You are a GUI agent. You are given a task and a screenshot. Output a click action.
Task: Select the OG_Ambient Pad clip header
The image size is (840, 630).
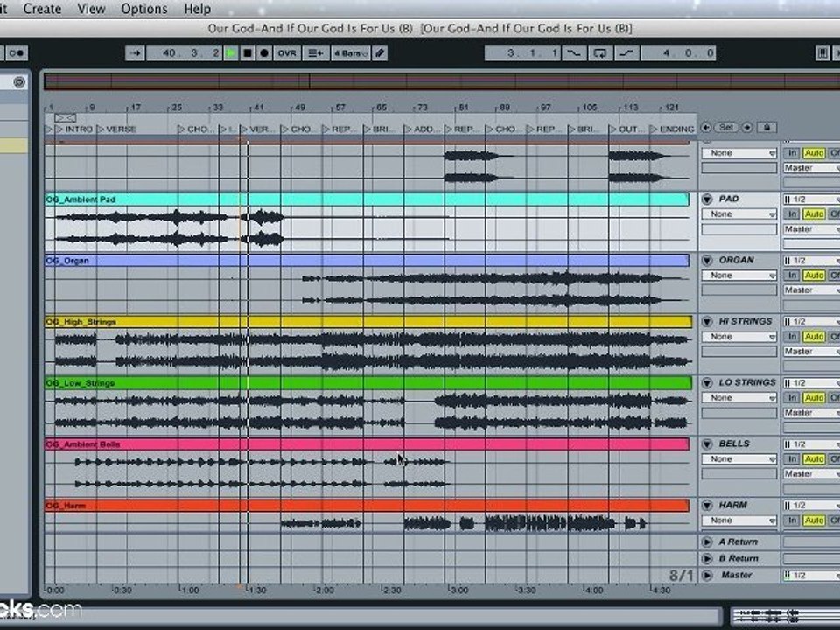pos(367,199)
